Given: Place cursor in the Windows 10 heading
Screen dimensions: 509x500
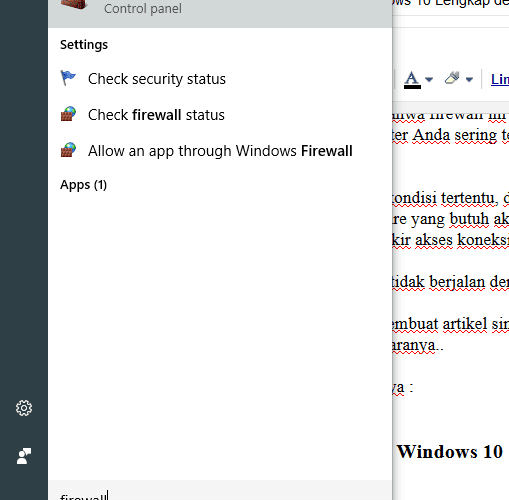Looking at the screenshot, I should coord(450,452).
